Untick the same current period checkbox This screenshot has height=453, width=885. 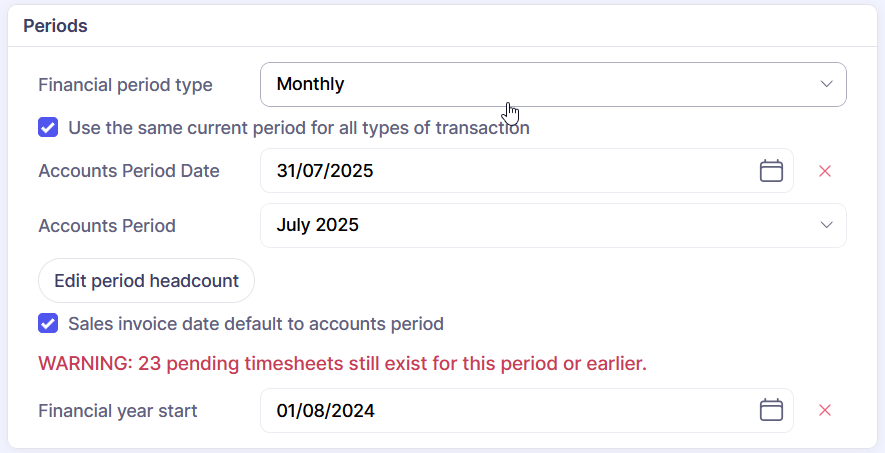tap(48, 128)
